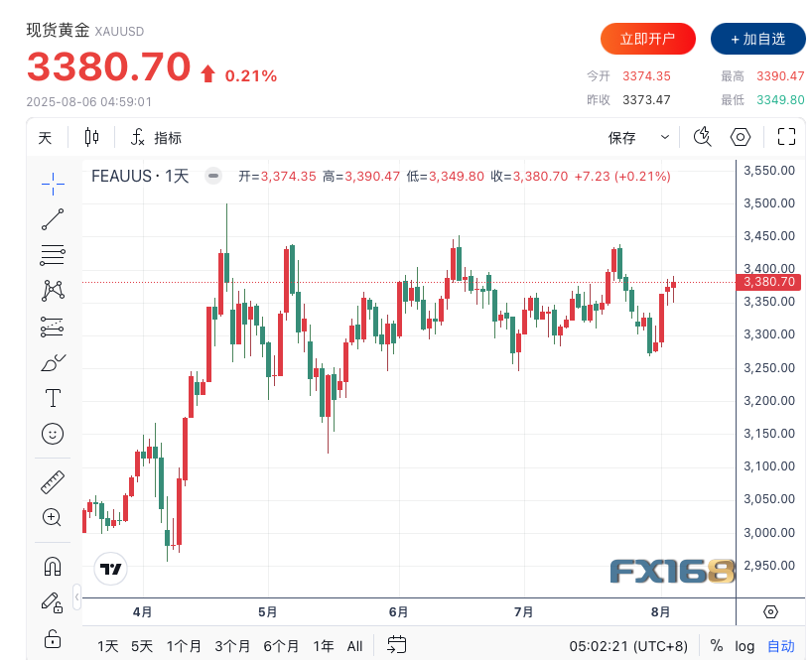Click the 加自选 button
812x660 pixels.
(x=757, y=39)
